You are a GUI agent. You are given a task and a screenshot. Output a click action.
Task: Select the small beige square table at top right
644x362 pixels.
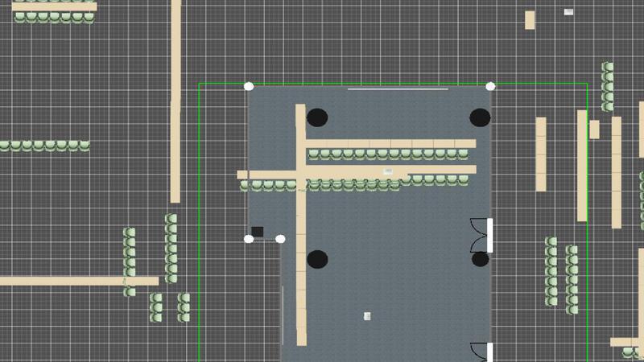click(530, 20)
